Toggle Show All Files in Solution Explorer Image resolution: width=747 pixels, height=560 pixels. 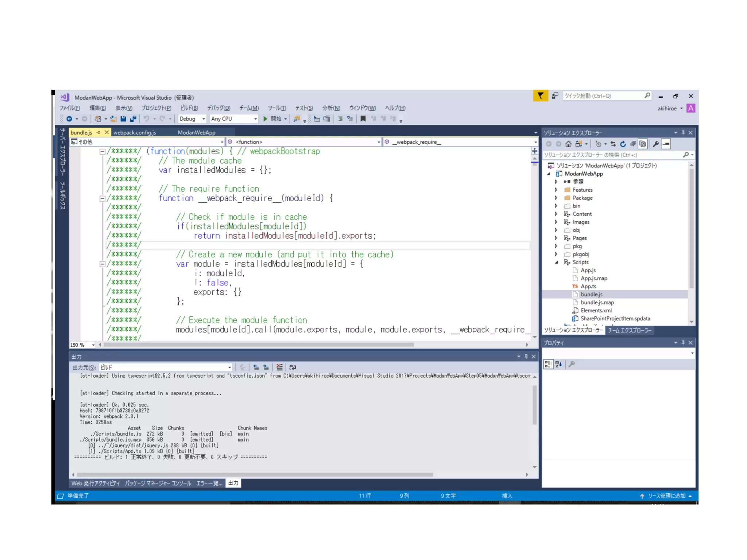(643, 144)
